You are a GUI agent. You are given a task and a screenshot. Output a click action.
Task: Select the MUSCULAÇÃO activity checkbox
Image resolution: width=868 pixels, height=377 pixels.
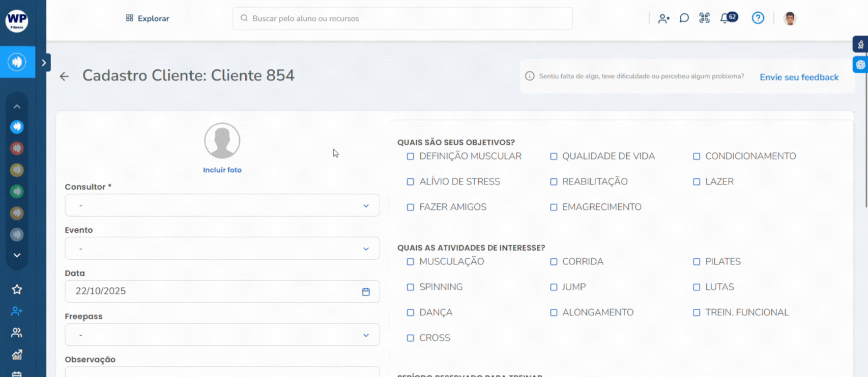411,262
